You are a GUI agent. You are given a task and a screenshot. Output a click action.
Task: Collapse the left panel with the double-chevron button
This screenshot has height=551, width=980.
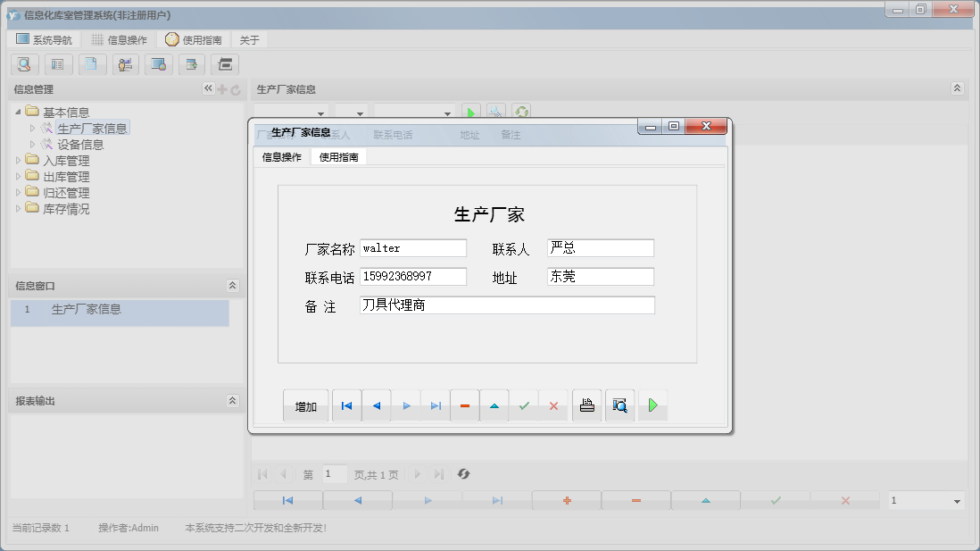207,88
